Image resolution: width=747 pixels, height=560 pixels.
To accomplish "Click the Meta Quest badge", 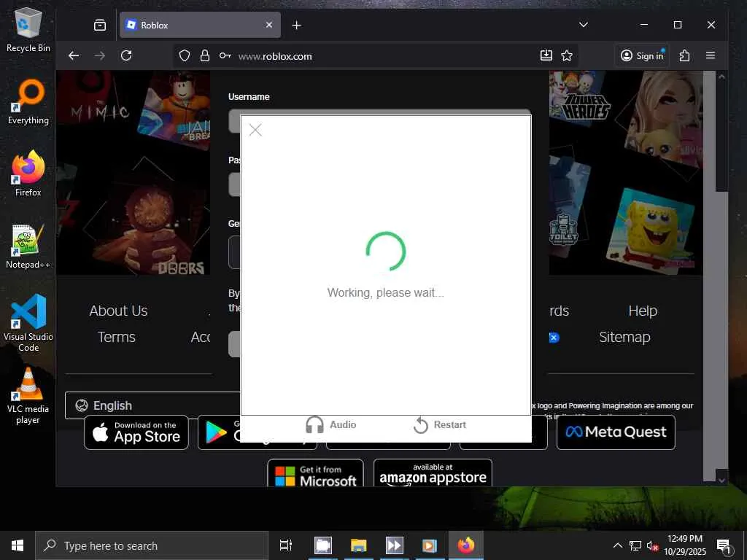I will (616, 432).
